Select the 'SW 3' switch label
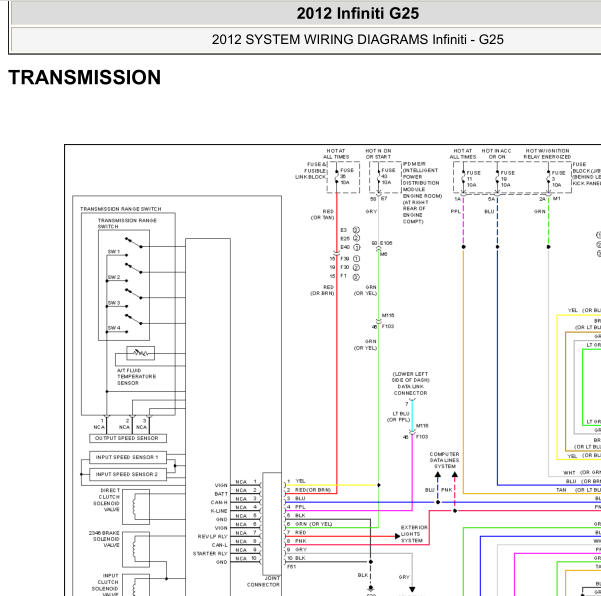This screenshot has width=601, height=596. click(x=114, y=303)
